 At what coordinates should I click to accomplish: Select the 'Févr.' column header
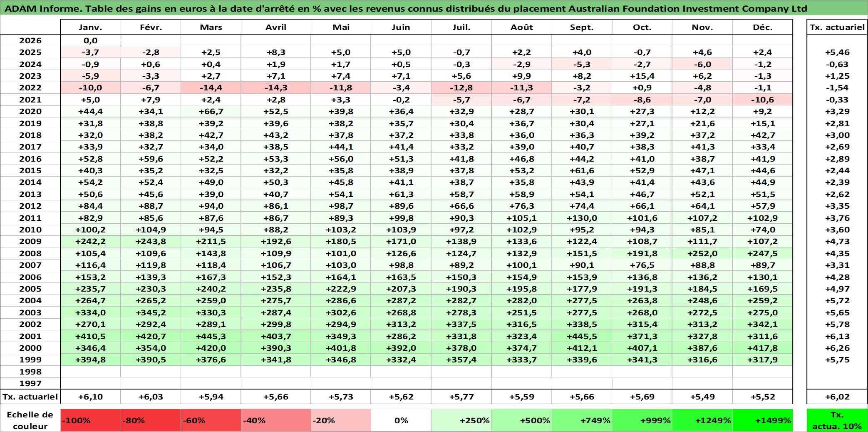[x=151, y=27]
